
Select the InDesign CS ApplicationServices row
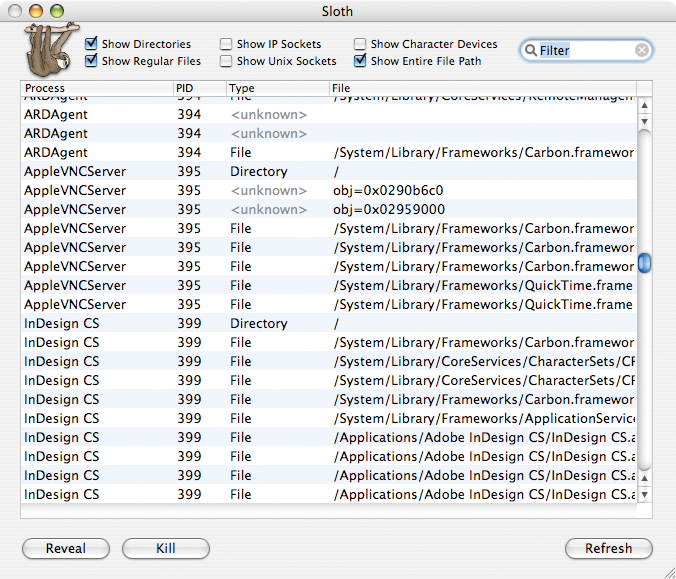(x=329, y=418)
